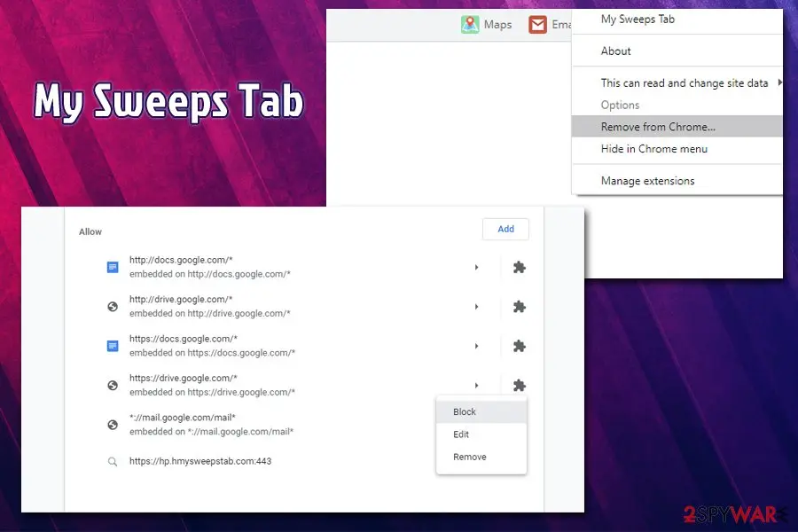This screenshot has width=798, height=532.
Task: Click the extension puzzle icon for https://drive.google.com
Action: 519,386
